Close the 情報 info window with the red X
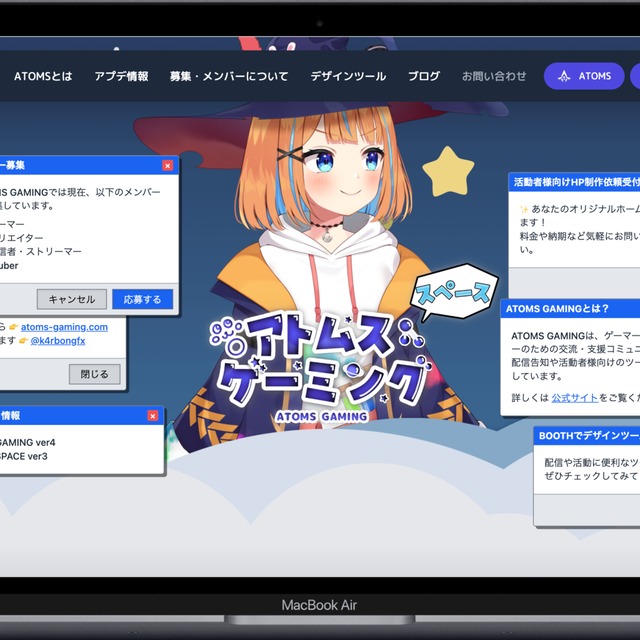This screenshot has height=640, width=640. (152, 415)
